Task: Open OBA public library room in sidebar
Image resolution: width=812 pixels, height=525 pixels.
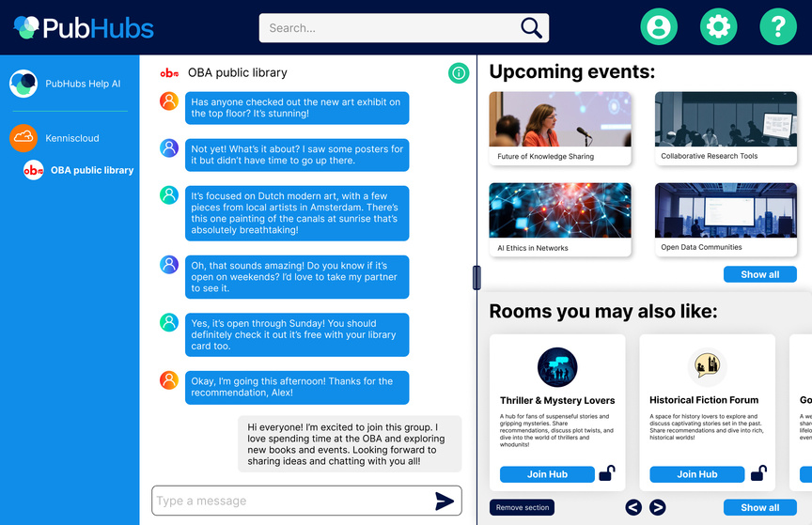Action: pos(78,170)
